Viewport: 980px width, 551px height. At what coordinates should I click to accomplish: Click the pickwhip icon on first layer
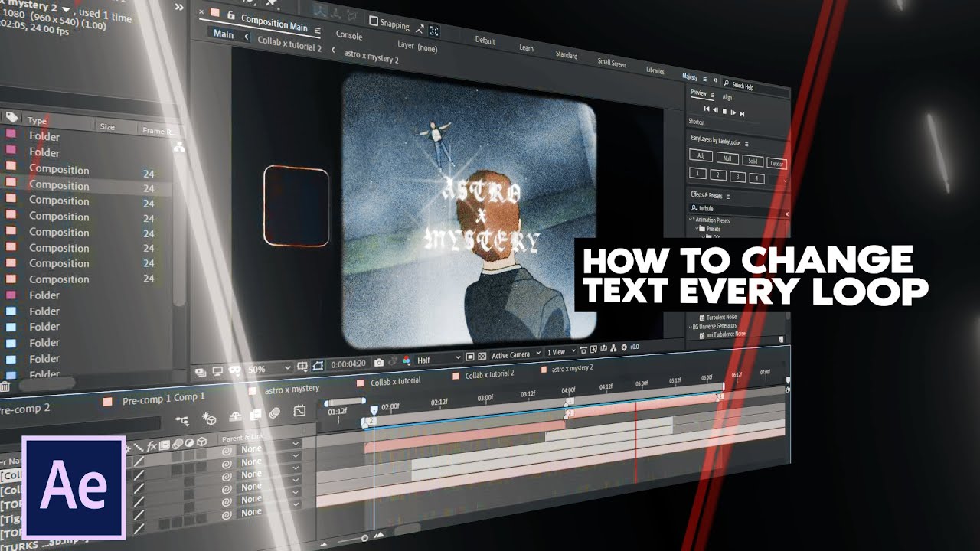227,452
